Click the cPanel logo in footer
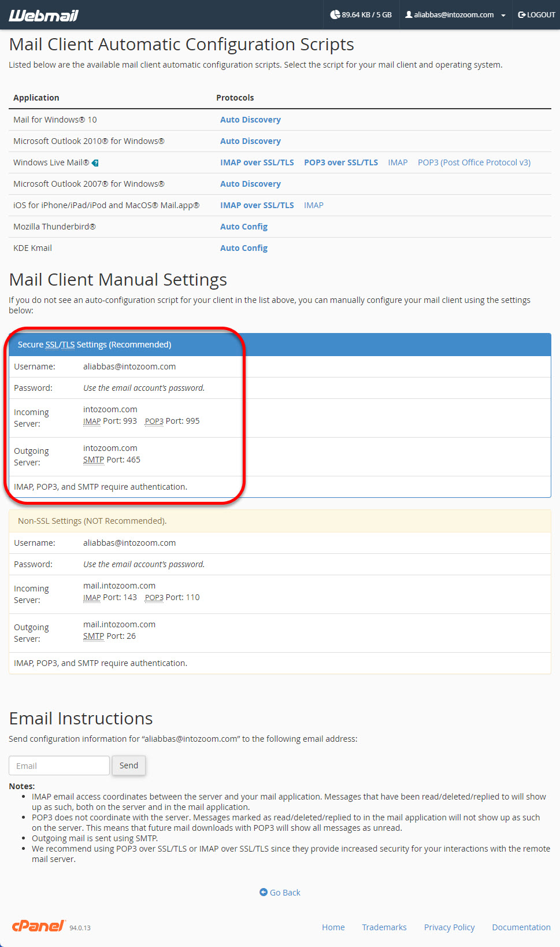This screenshot has width=560, height=947. click(x=39, y=926)
